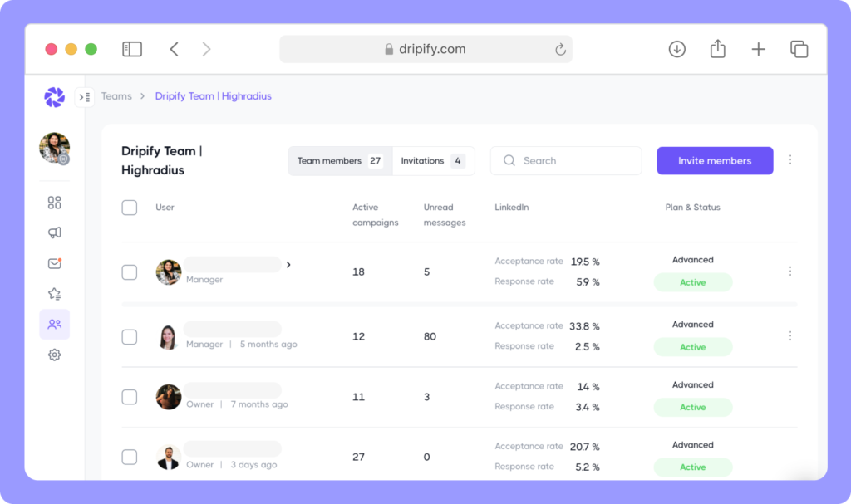Viewport: 851px width, 504px height.
Task: Click the unread messages value 80
Action: (430, 337)
